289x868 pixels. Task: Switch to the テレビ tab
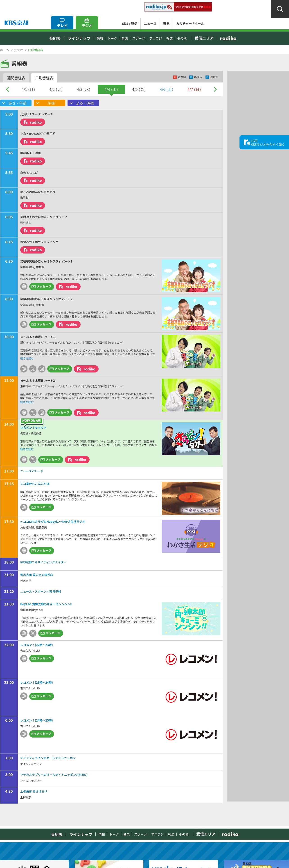tap(62, 23)
